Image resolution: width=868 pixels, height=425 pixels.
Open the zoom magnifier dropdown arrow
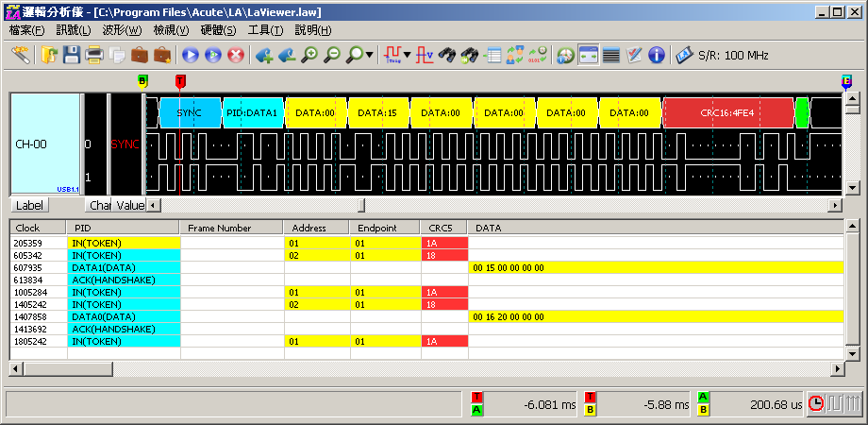(x=369, y=55)
